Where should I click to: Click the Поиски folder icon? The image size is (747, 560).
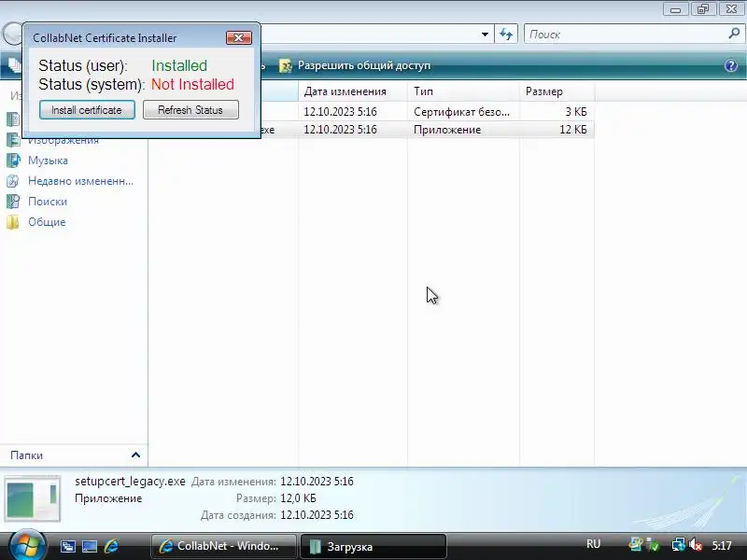13,202
